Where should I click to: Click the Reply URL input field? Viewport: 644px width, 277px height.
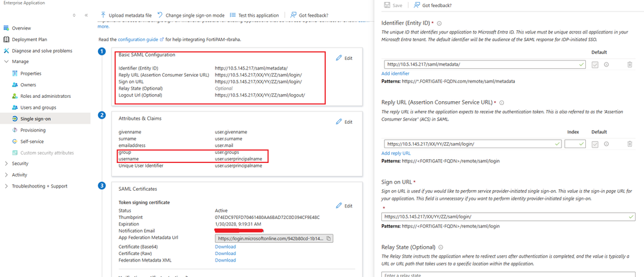pyautogui.click(x=473, y=144)
